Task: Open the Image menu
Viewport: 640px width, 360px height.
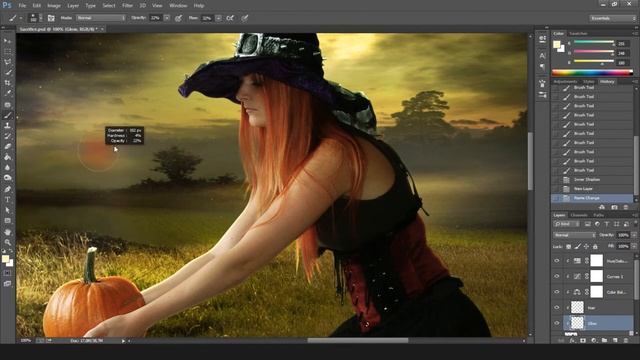Action: [x=54, y=6]
